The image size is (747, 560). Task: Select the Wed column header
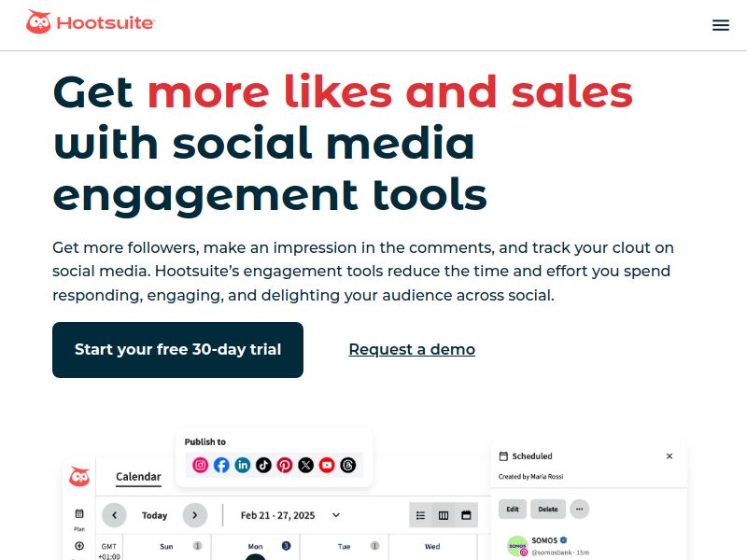point(432,547)
